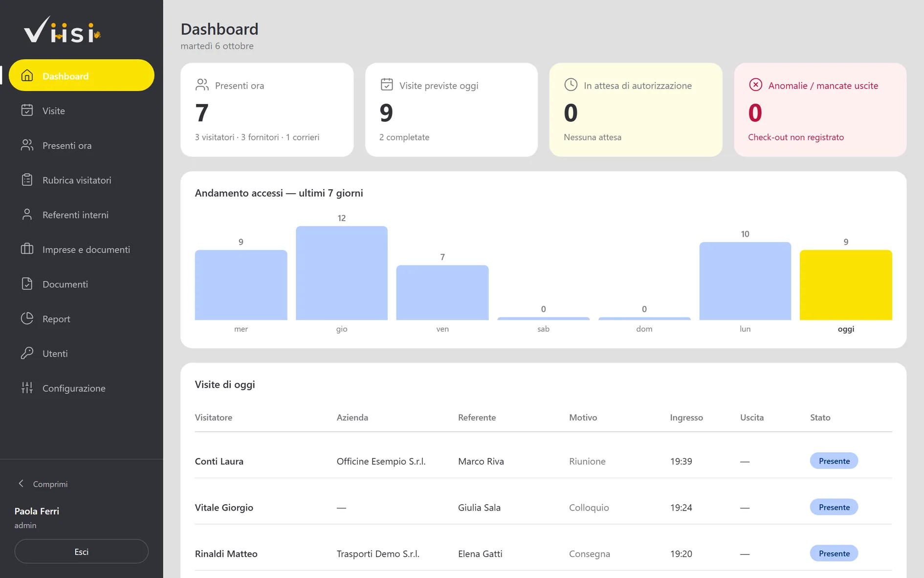924x578 pixels.
Task: Click Presente badge for Conti Laura
Action: (x=834, y=461)
